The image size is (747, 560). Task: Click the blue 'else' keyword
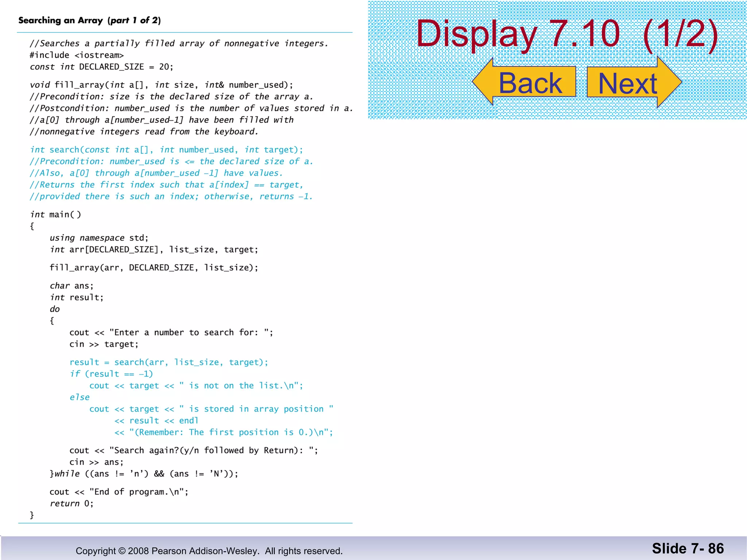(x=80, y=397)
